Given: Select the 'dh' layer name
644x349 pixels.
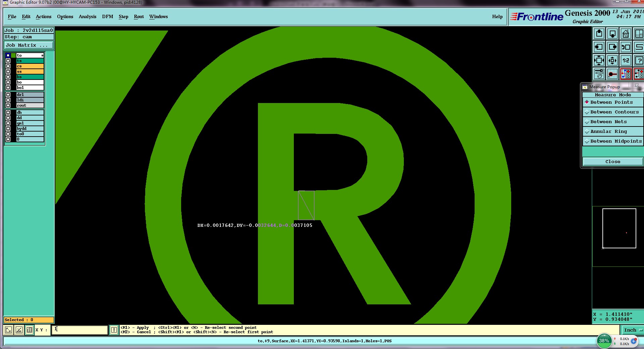Looking at the screenshot, I should point(30,112).
